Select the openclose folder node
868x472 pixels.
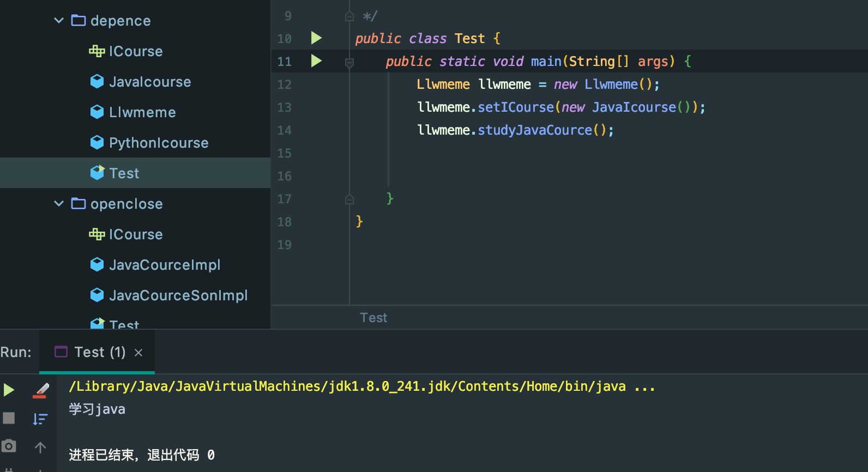pyautogui.click(x=126, y=204)
